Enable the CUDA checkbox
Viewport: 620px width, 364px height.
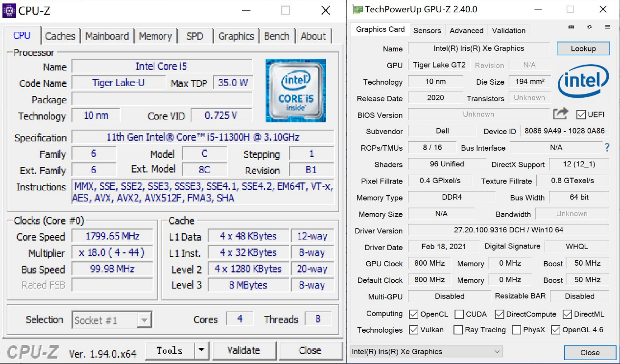click(459, 314)
